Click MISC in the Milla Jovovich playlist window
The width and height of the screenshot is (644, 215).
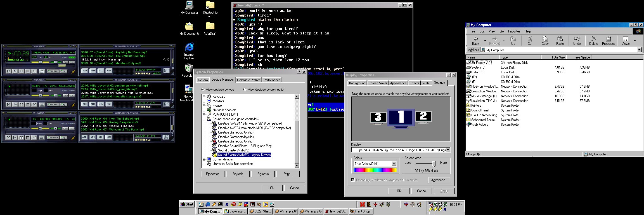pyautogui.click(x=109, y=104)
